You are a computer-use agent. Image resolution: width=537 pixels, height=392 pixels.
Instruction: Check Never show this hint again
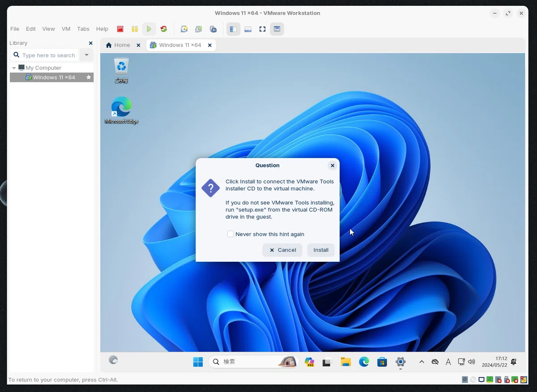[230, 234]
